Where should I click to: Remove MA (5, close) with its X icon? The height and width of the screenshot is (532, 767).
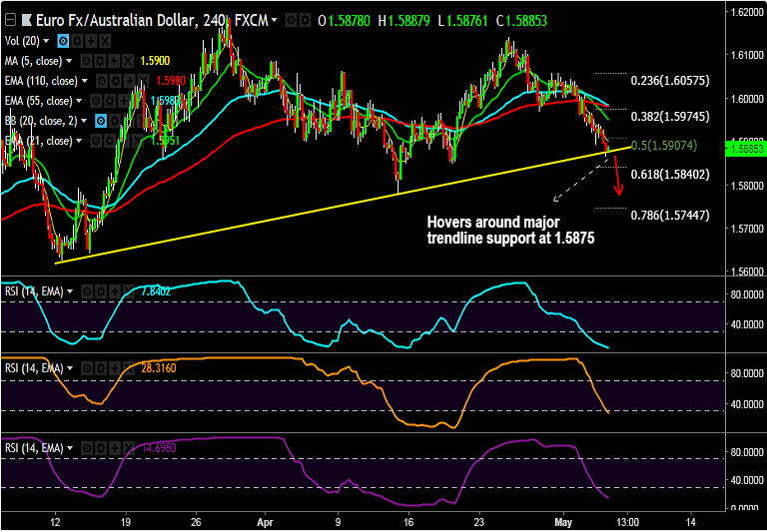click(x=128, y=61)
